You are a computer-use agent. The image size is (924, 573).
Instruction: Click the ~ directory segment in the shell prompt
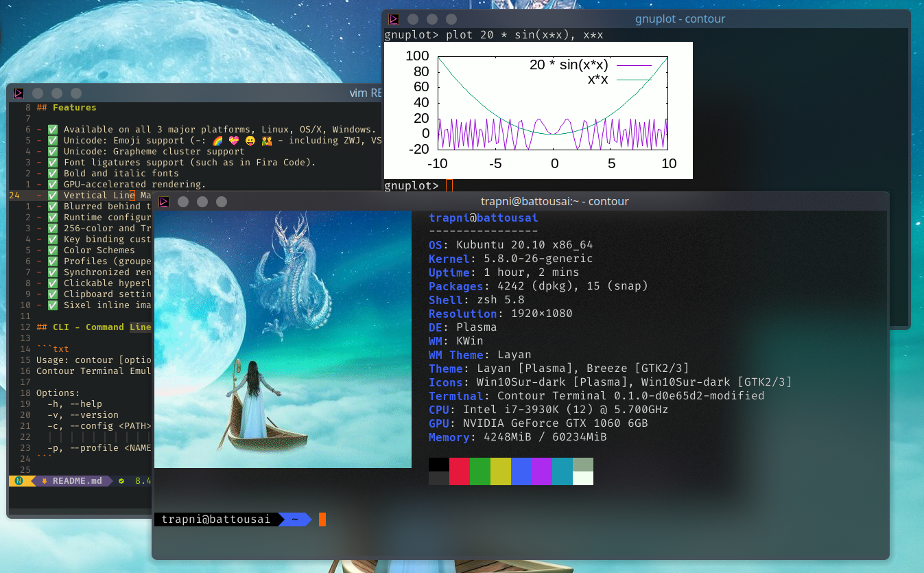[296, 519]
